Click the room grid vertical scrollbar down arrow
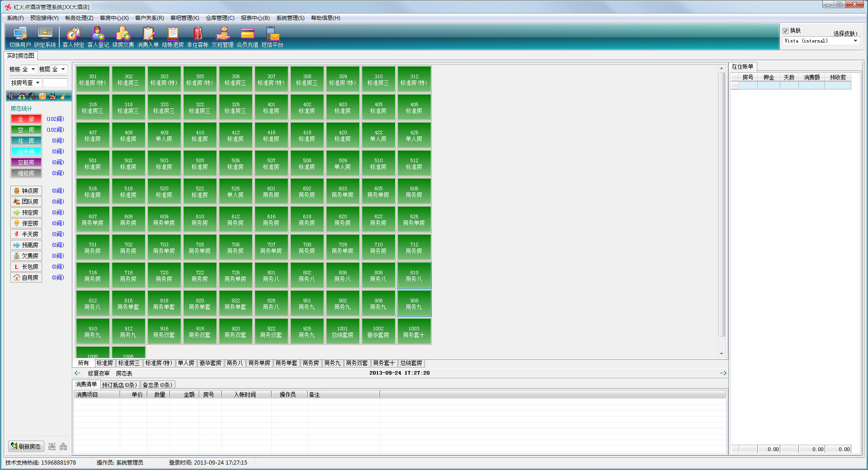 coord(722,354)
